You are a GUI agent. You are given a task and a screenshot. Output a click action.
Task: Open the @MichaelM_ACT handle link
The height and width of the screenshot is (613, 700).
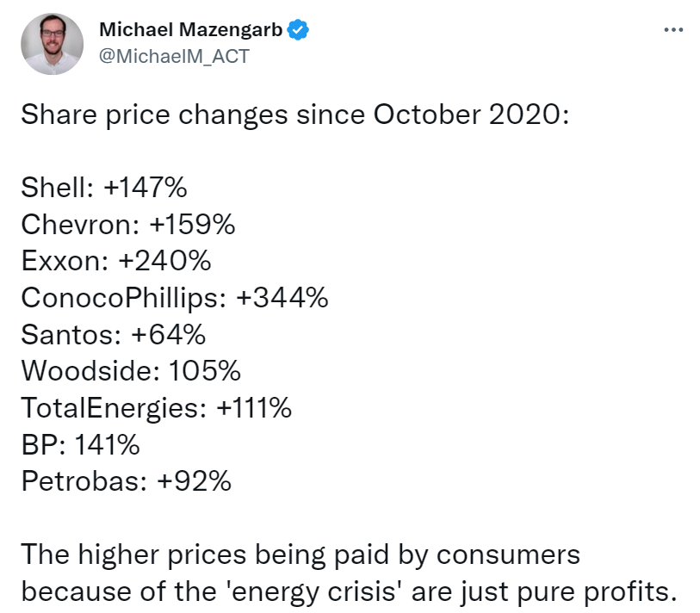pos(174,57)
